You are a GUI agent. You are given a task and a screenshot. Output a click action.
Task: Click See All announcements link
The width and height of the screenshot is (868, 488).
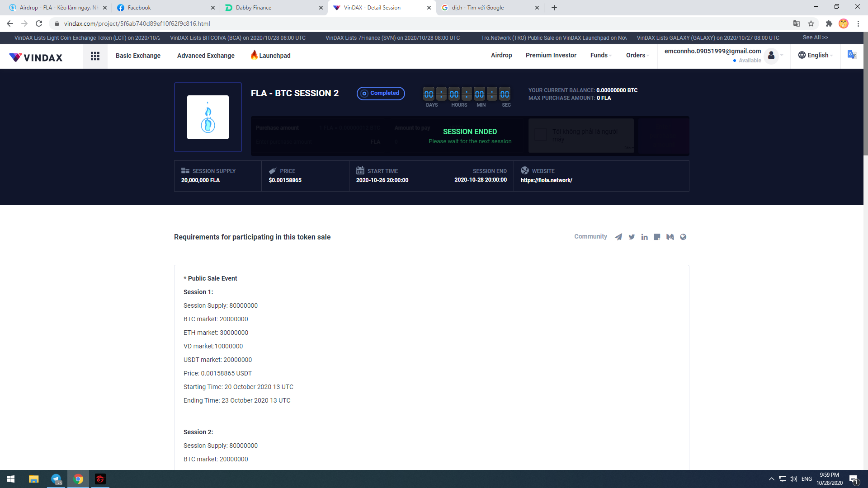[815, 38]
